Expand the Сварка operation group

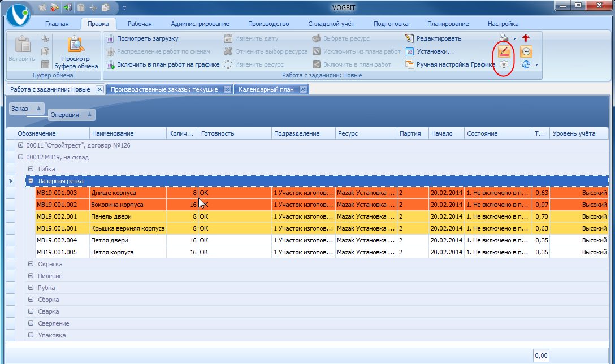click(x=31, y=311)
